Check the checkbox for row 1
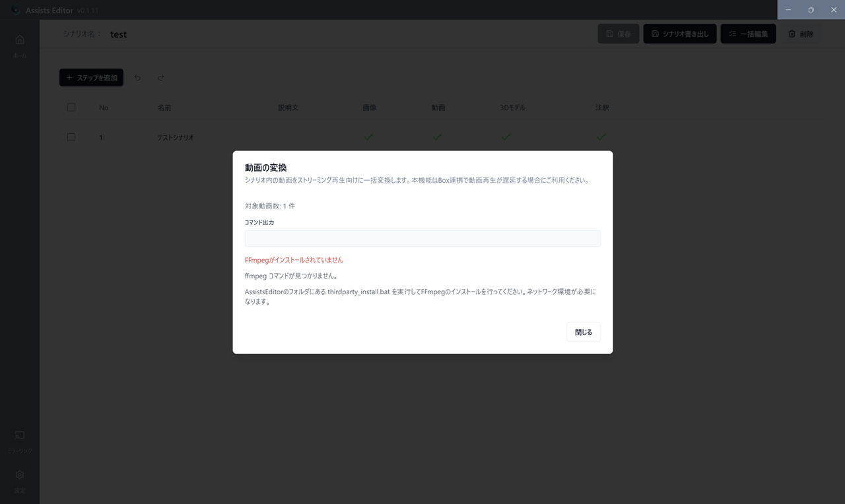This screenshot has height=504, width=845. [71, 137]
